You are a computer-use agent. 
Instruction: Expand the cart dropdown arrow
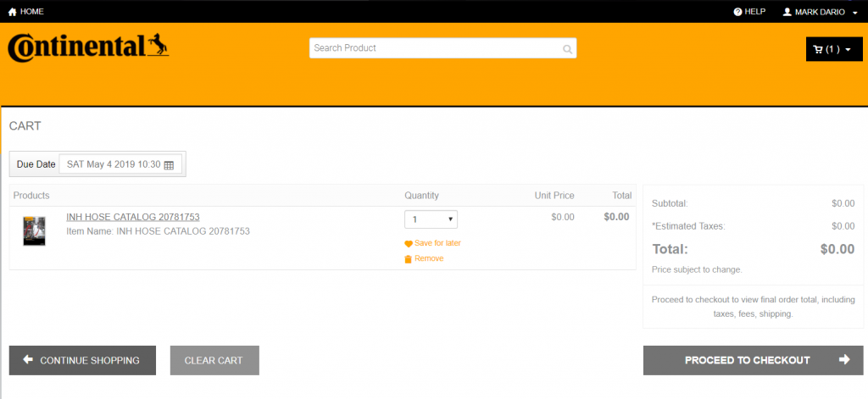click(849, 50)
